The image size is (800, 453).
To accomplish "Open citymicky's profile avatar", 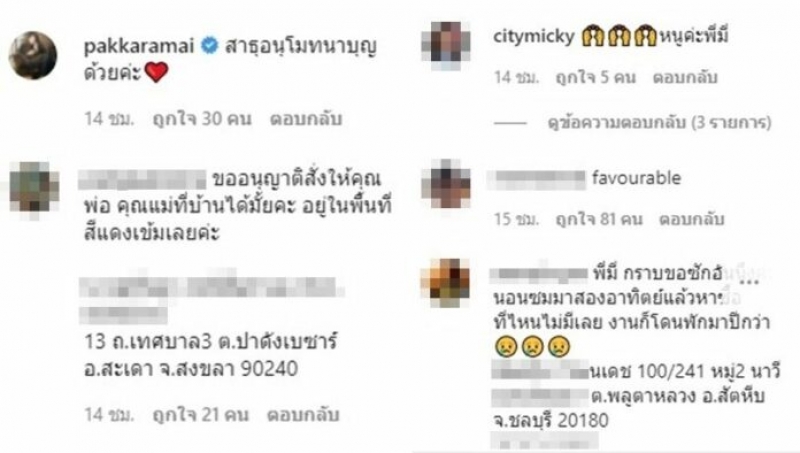I will point(446,45).
